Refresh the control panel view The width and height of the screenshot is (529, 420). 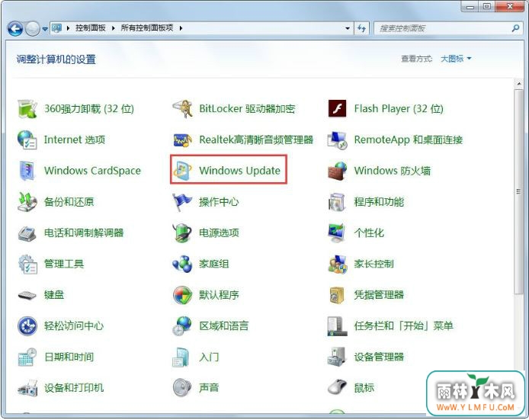point(362,28)
